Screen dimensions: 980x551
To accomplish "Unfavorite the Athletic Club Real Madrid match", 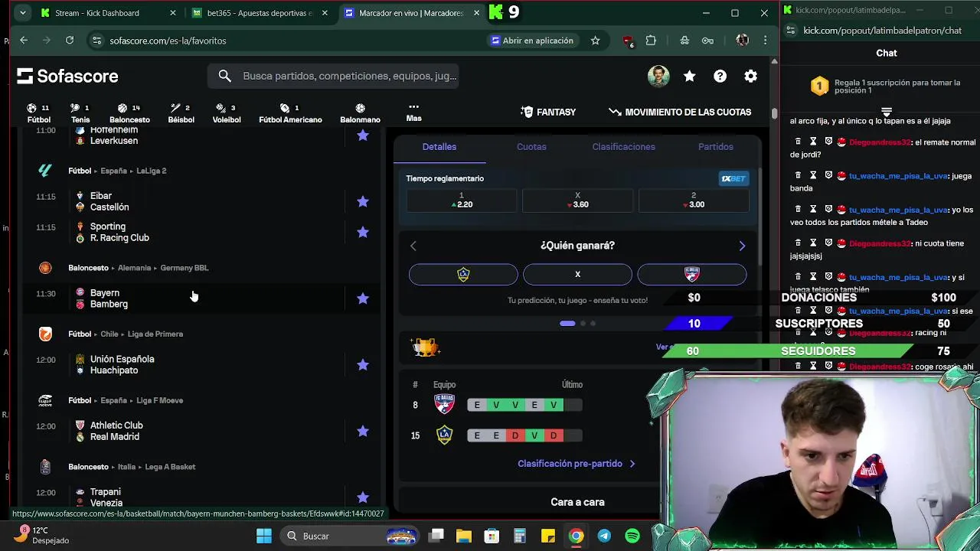I will coord(363,431).
